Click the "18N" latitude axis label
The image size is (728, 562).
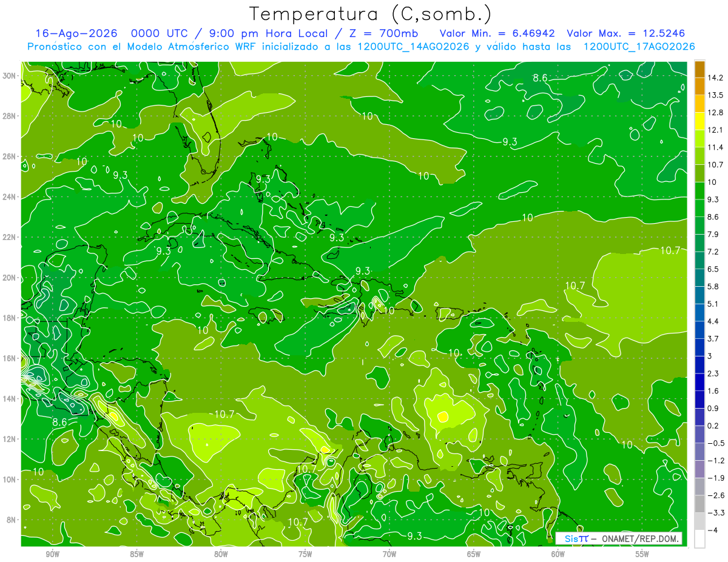tap(10, 318)
